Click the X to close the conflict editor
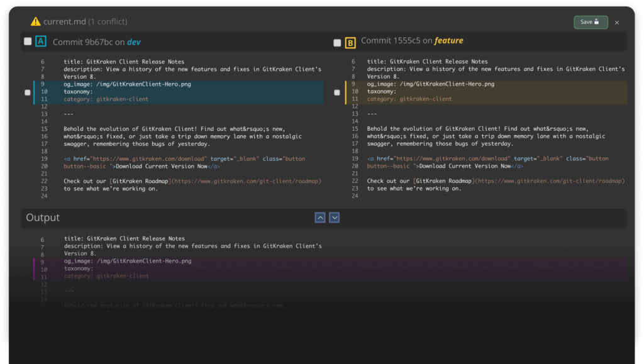The width and height of the screenshot is (644, 364). [x=616, y=22]
